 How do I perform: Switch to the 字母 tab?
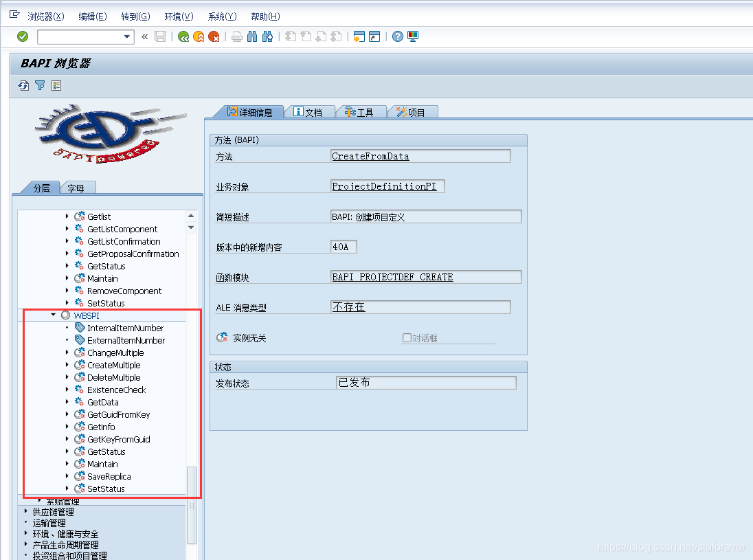click(76, 188)
